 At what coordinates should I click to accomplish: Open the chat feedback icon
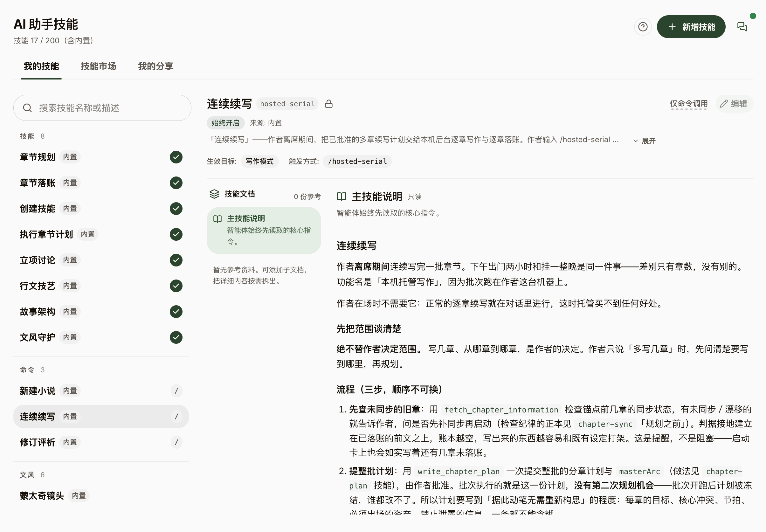point(742,27)
